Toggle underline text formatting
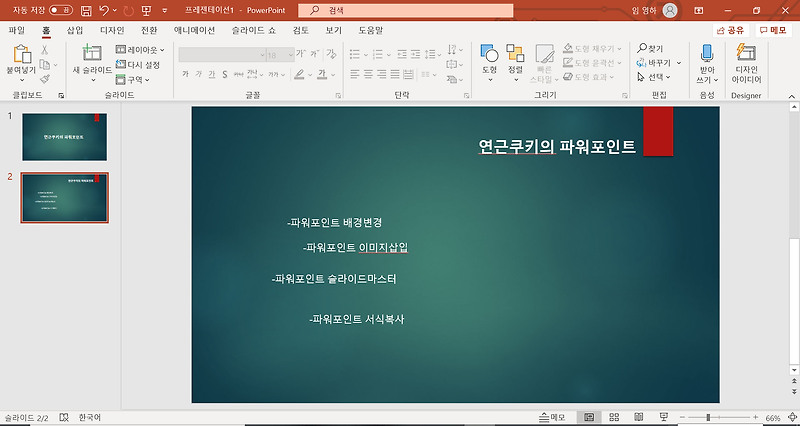The height and width of the screenshot is (426, 800). [x=212, y=74]
